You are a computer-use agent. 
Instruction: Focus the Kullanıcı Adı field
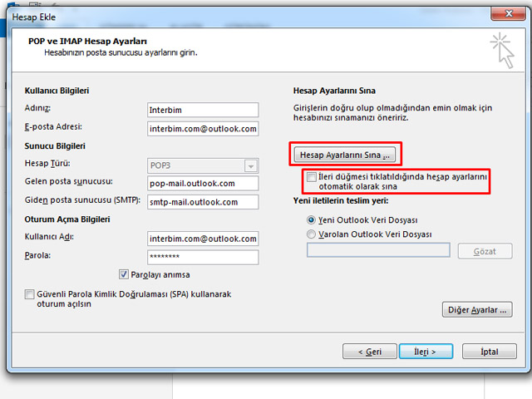(202, 239)
